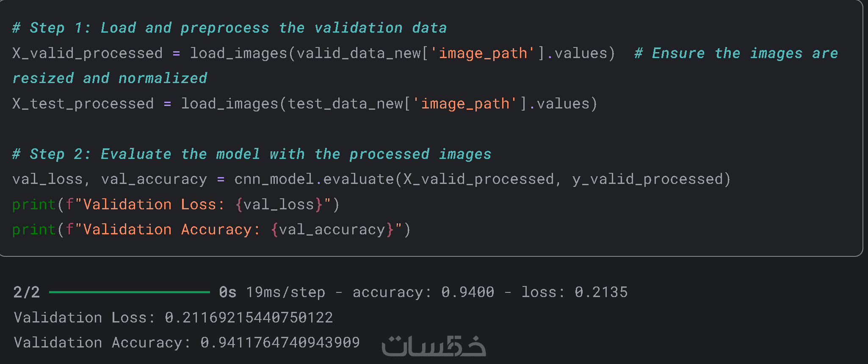The width and height of the screenshot is (868, 364).
Task: Click the {val_accuracy} placeholder in the f-string
Action: (332, 230)
